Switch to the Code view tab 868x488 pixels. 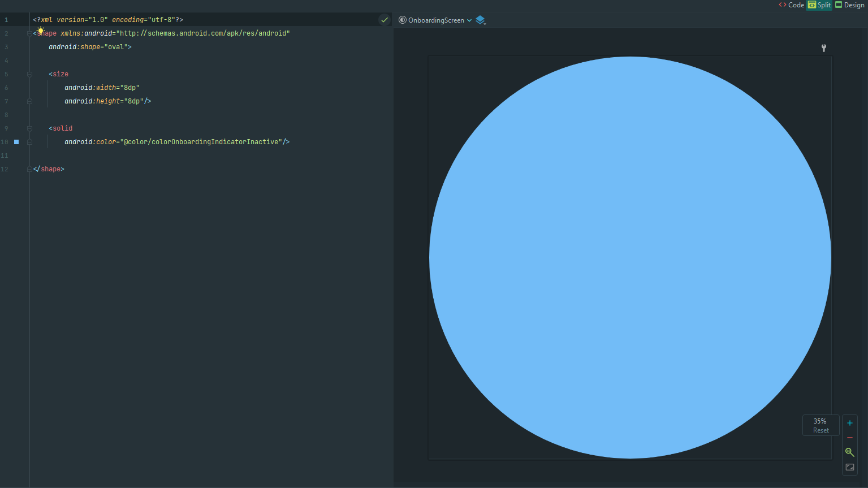coord(791,5)
